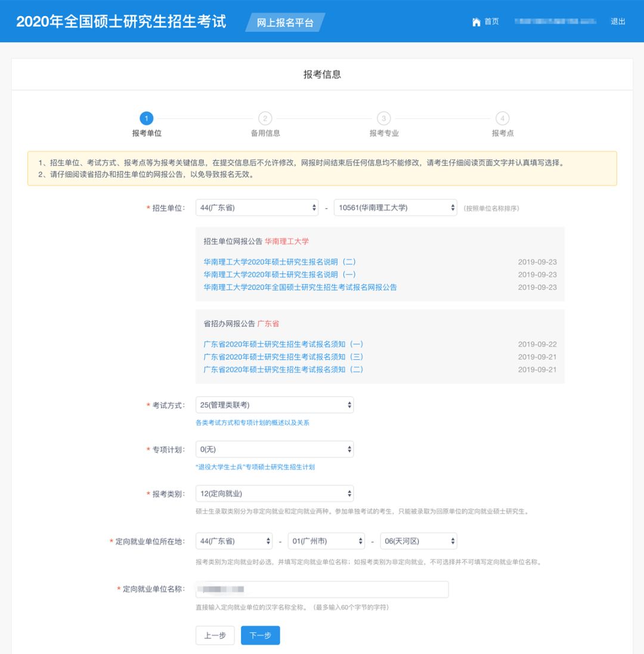Click the 网上报名平台 badge
The width and height of the screenshot is (644, 654).
tap(286, 23)
